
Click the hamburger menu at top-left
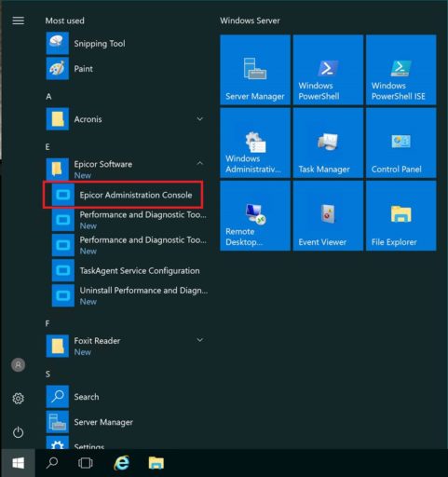coord(18,20)
